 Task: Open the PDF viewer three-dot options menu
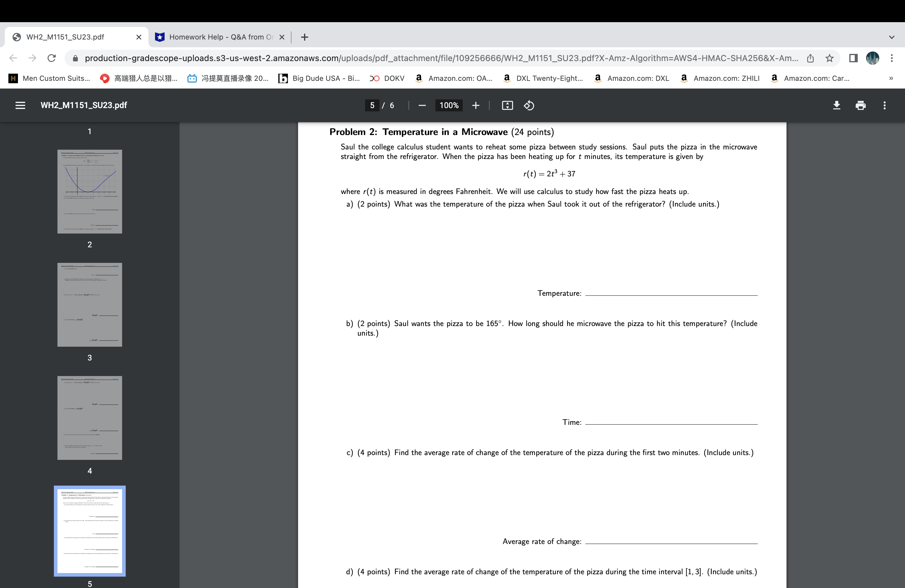885,105
